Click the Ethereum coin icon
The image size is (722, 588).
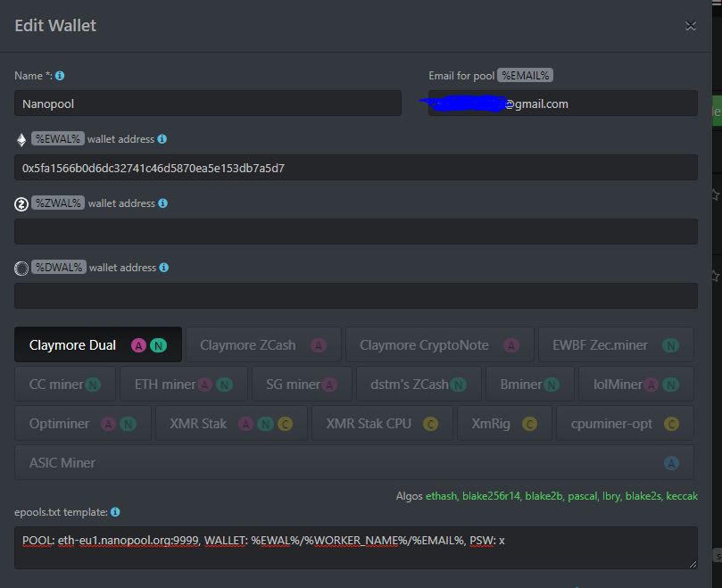[x=21, y=139]
